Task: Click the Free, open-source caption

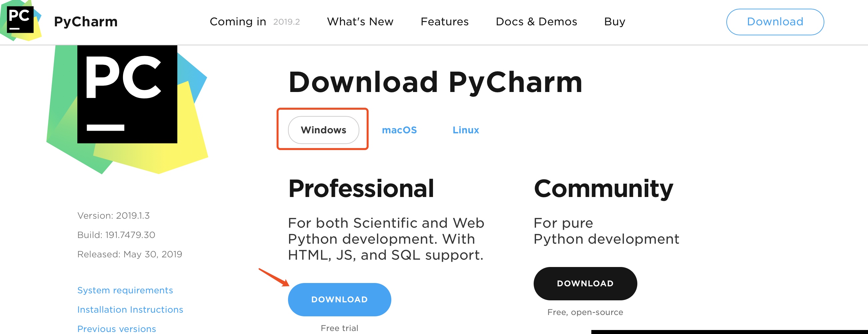Action: (585, 312)
